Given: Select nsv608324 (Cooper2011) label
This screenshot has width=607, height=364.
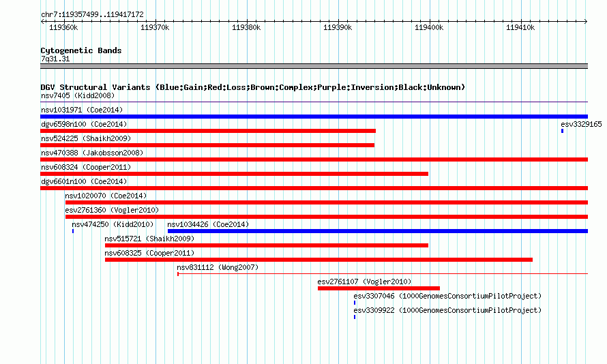Looking at the screenshot, I should point(86,167).
